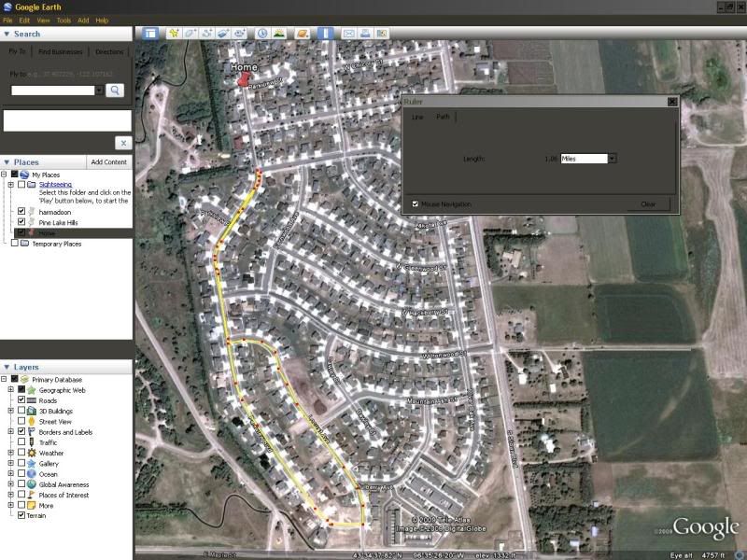Enable the Traffic layer checkbox
The width and height of the screenshot is (747, 560).
pos(21,442)
